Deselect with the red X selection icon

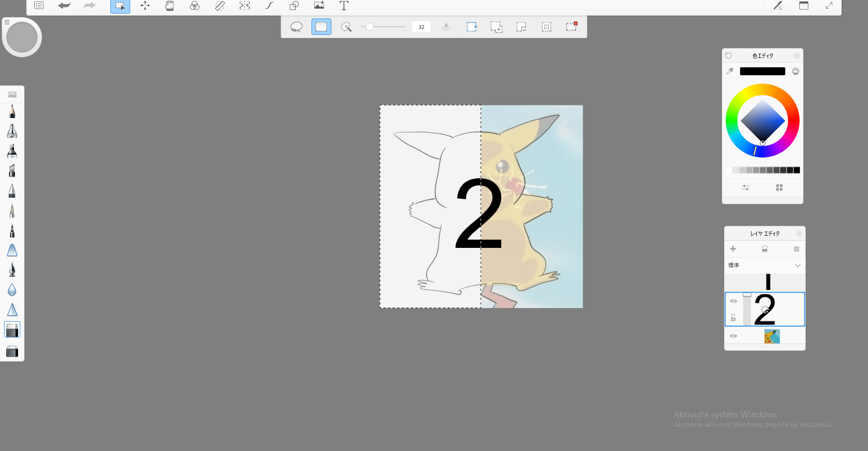[x=572, y=26]
